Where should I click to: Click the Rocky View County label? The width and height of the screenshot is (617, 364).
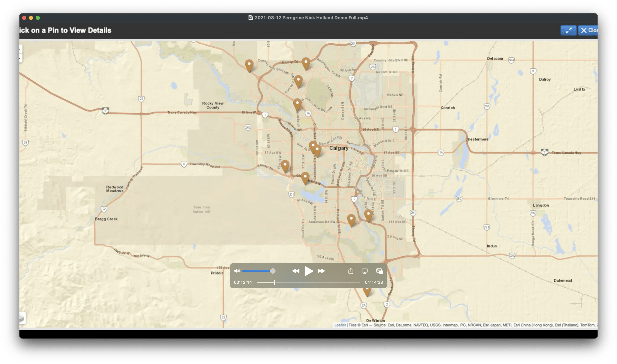(213, 105)
